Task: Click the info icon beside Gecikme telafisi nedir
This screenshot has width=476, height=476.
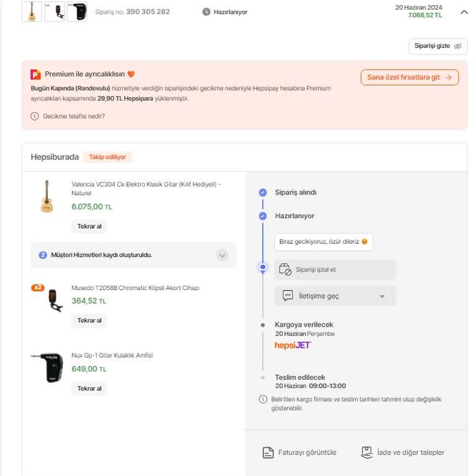Action: 35,116
